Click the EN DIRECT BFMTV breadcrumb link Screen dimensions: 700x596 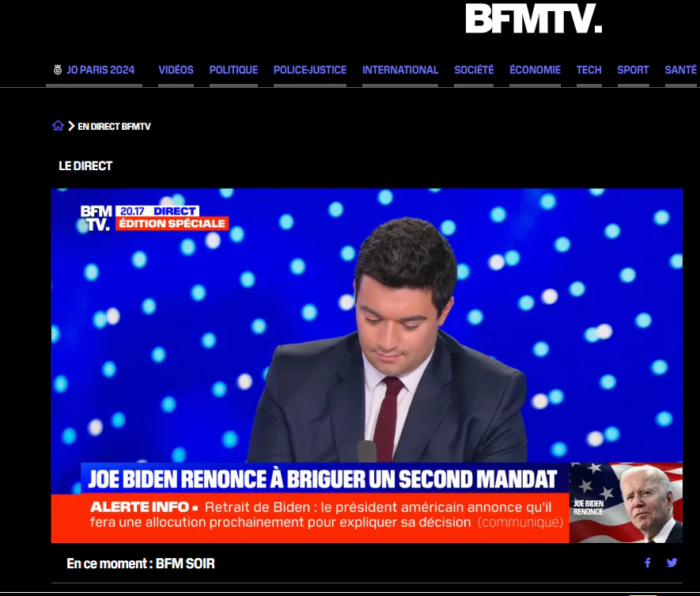pos(114,127)
